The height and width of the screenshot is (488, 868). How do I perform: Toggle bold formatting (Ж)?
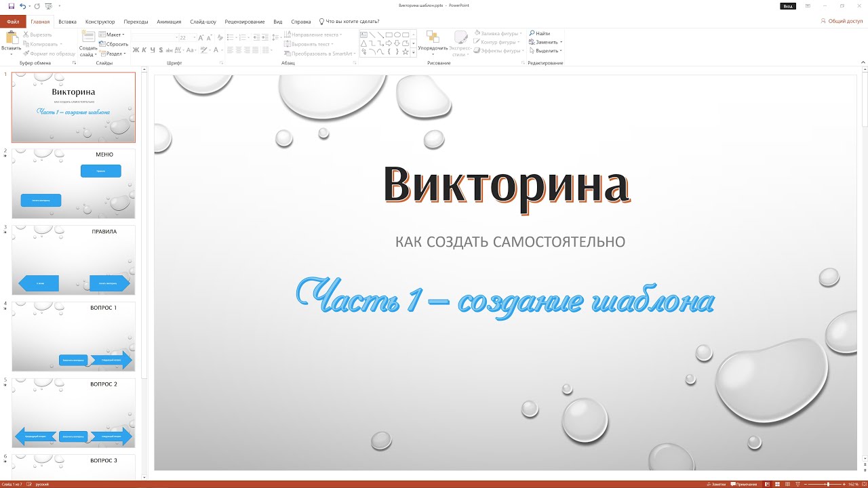[136, 50]
